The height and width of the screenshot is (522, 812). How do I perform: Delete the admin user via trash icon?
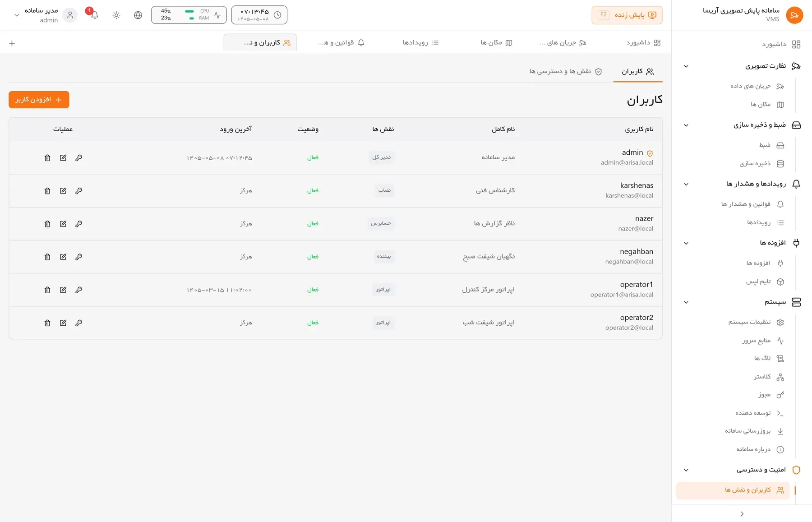47,158
